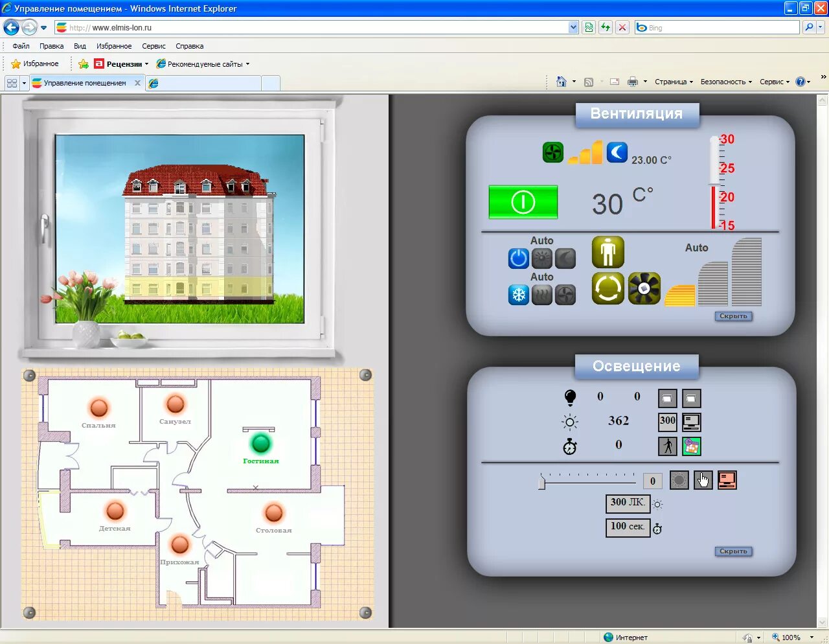
Task: Open the quick tabs dropdown arrow
Action: [24, 83]
